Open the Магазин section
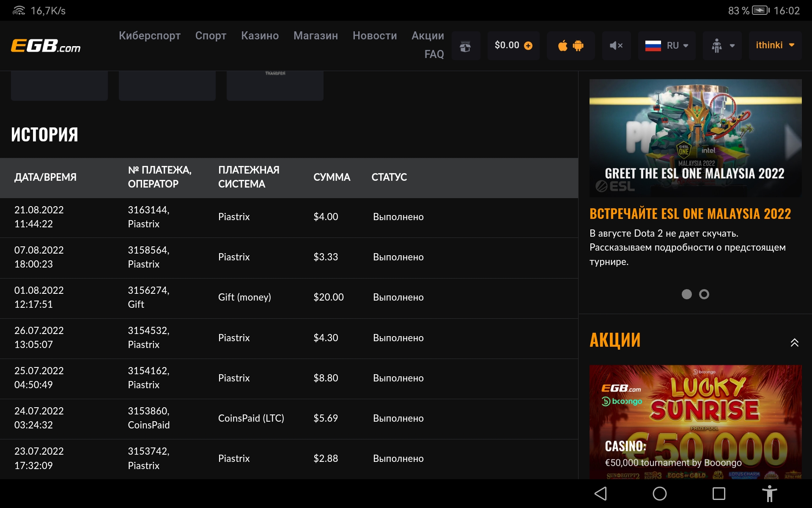This screenshot has width=812, height=508. (315, 36)
